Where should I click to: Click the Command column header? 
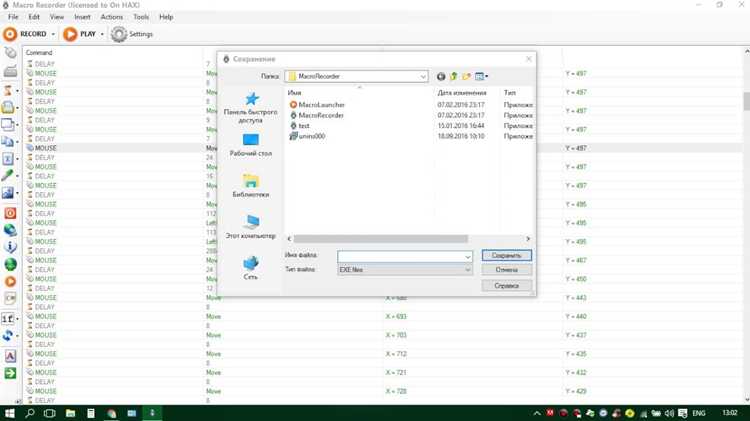(x=39, y=53)
